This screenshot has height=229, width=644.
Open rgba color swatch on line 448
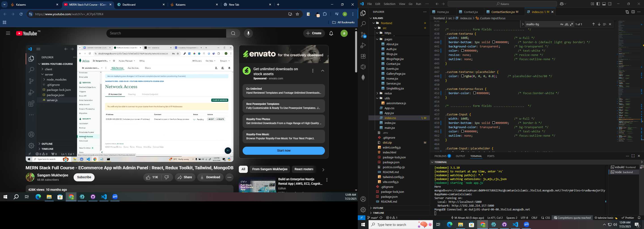point(462,76)
